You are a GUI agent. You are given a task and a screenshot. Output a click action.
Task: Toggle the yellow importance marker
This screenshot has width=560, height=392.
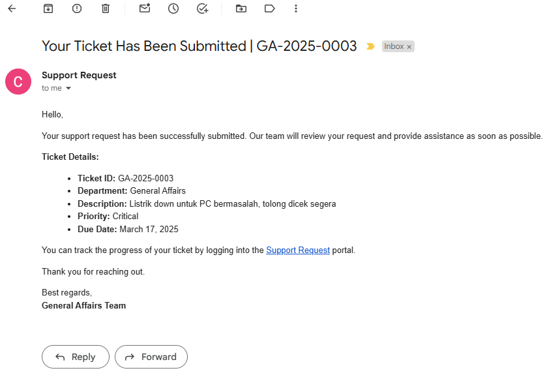[370, 46]
